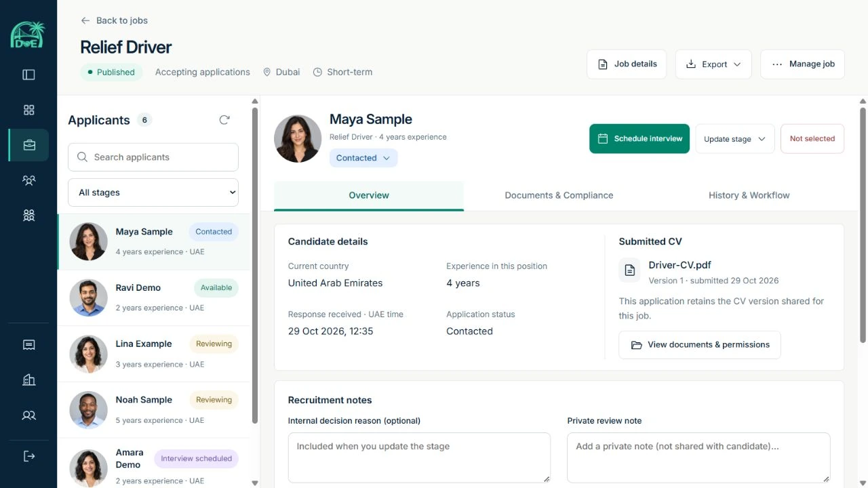Click the download icon on the Export button

(x=691, y=64)
